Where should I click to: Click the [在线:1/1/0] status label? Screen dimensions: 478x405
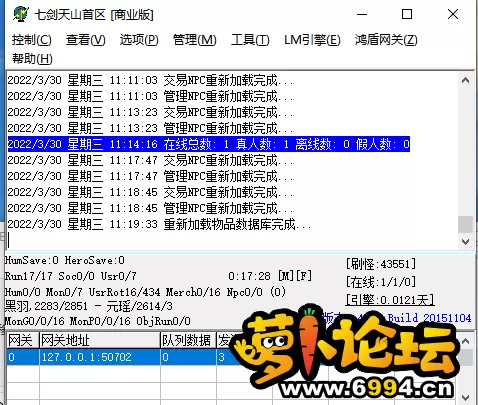coord(381,282)
